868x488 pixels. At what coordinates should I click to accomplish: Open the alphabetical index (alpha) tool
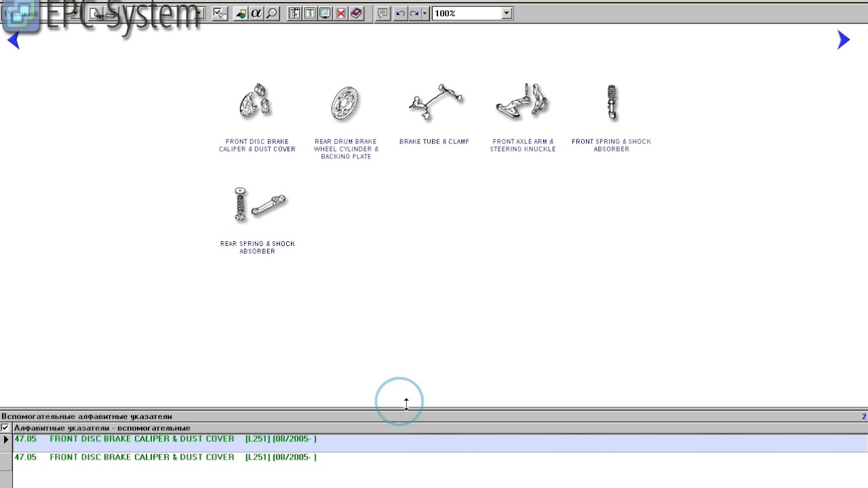tap(256, 14)
